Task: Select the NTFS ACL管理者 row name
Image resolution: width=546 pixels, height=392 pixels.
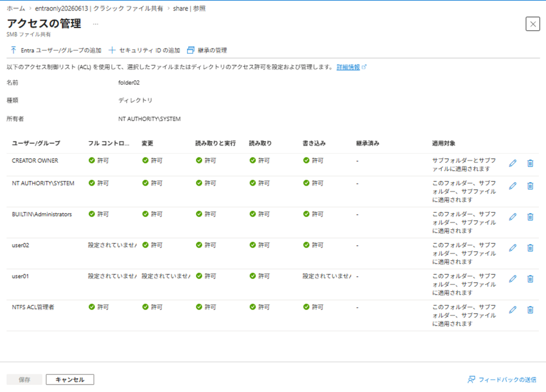Action: [33, 307]
